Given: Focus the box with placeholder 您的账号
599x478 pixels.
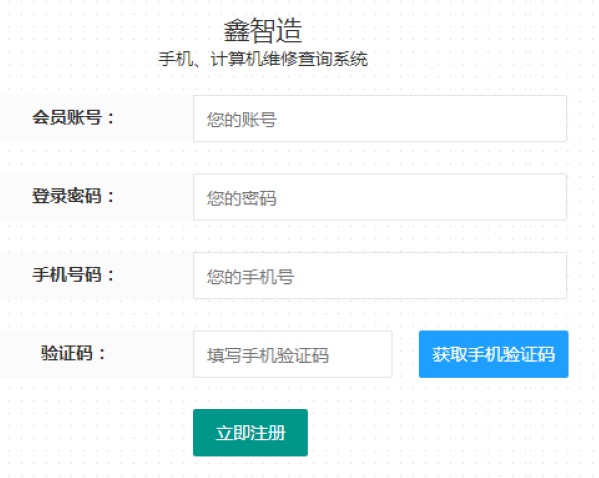Looking at the screenshot, I should [380, 118].
